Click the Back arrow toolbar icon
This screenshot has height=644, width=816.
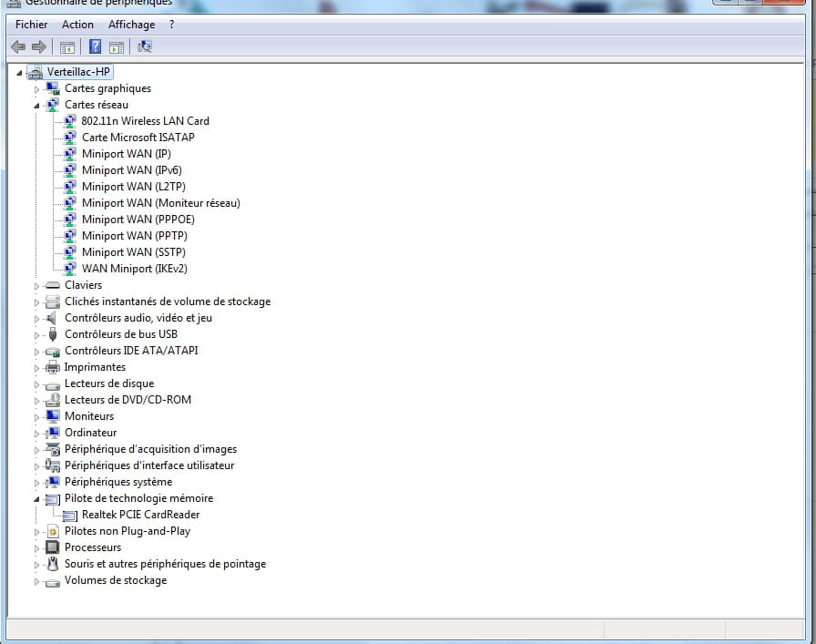coord(18,47)
